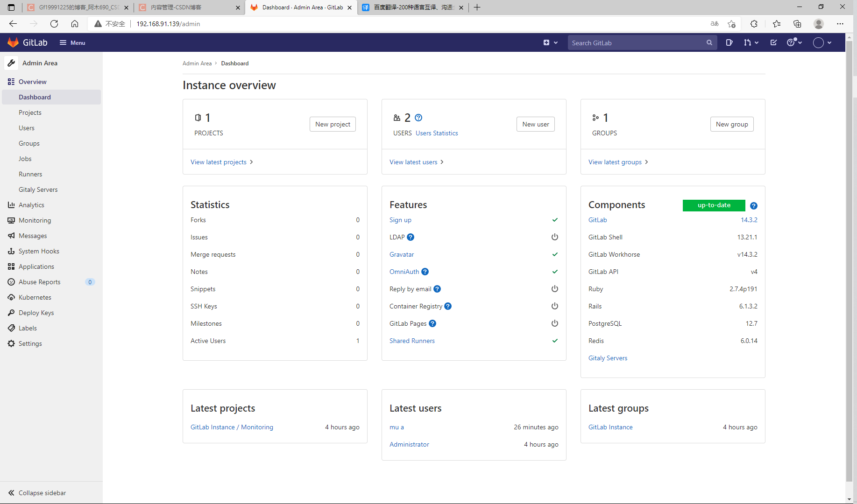The width and height of the screenshot is (857, 504).
Task: Open Jobs in the sidebar
Action: click(25, 159)
